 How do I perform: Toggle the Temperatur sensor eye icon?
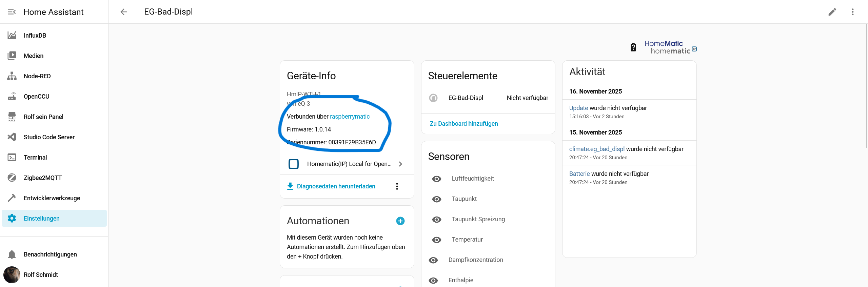coord(437,240)
